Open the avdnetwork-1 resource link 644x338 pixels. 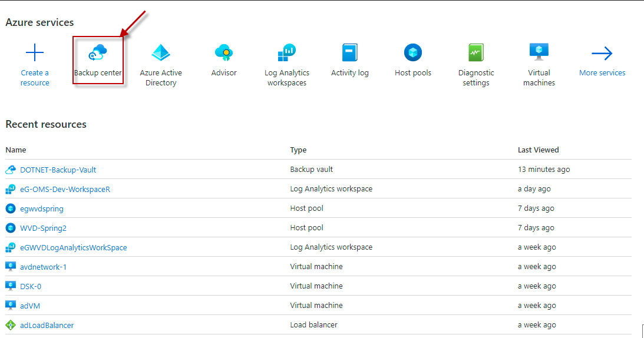click(43, 267)
